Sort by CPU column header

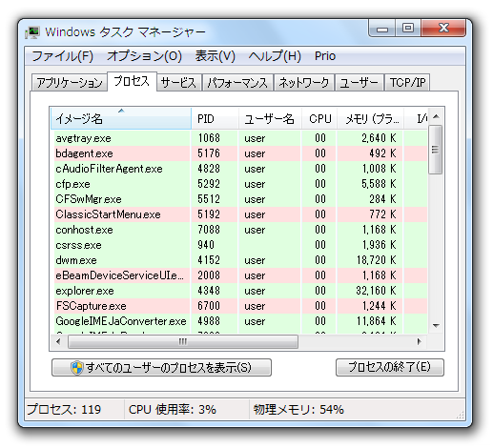click(x=319, y=119)
